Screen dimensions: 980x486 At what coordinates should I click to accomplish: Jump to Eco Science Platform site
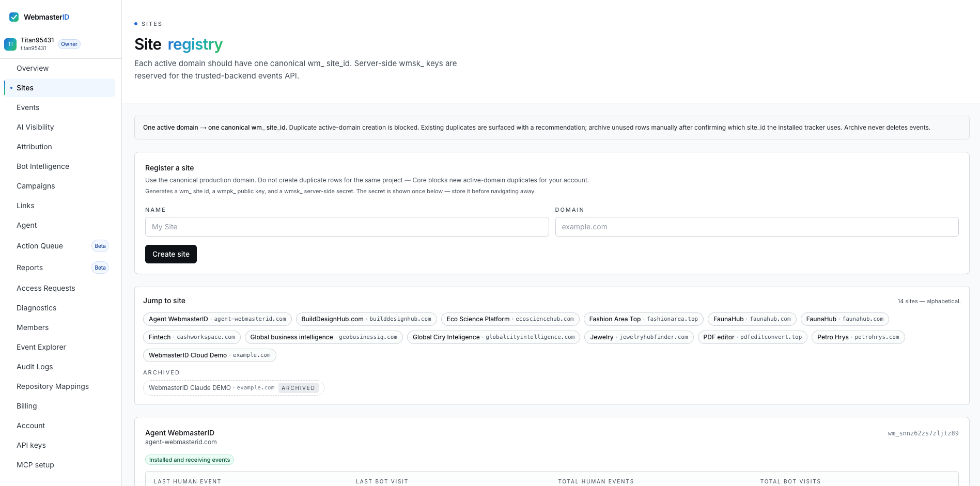pyautogui.click(x=510, y=319)
